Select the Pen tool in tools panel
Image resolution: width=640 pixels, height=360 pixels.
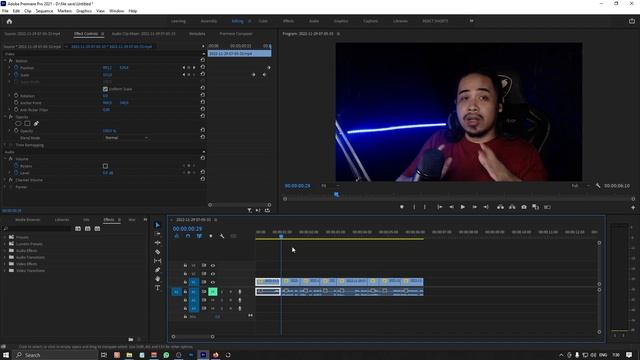point(158,270)
